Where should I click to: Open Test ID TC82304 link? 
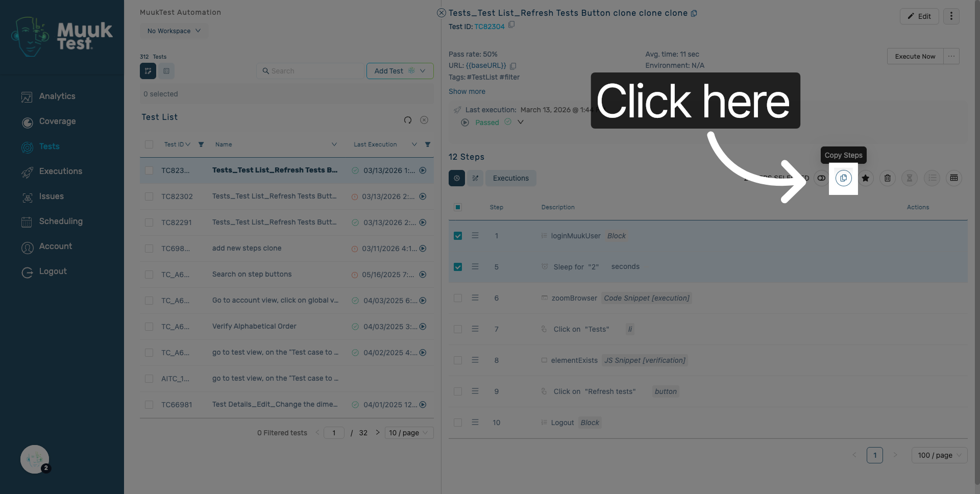tap(489, 27)
